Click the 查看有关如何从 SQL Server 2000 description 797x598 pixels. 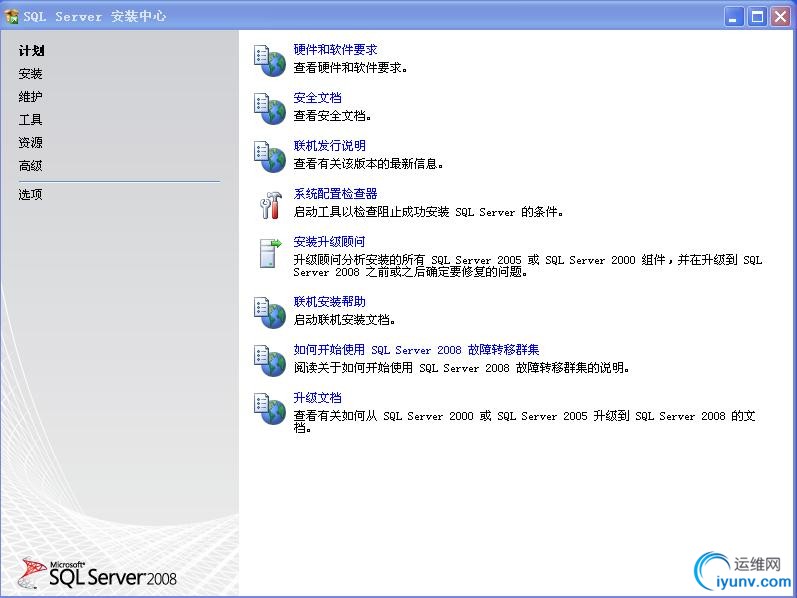(x=525, y=422)
